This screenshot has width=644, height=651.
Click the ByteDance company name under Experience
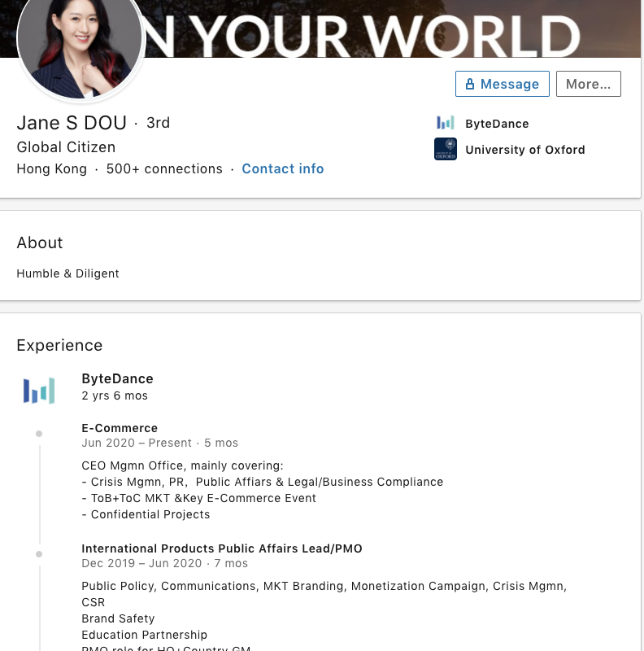pyautogui.click(x=117, y=378)
